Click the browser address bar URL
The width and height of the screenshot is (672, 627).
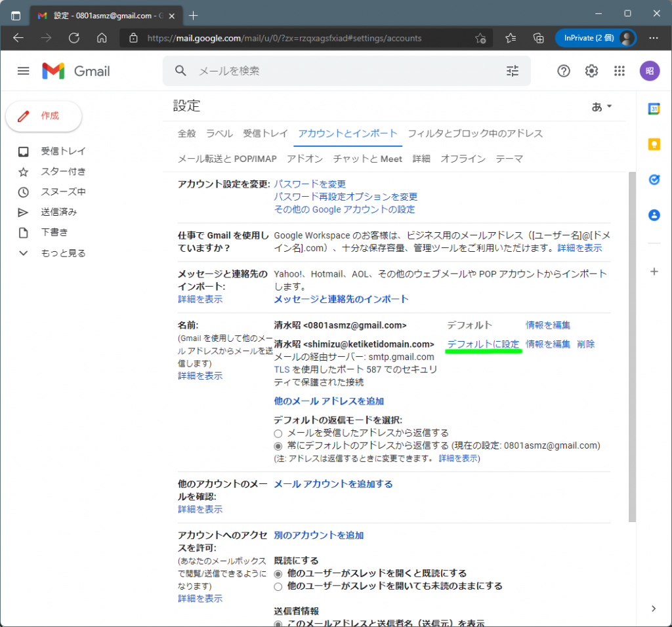pyautogui.click(x=285, y=38)
